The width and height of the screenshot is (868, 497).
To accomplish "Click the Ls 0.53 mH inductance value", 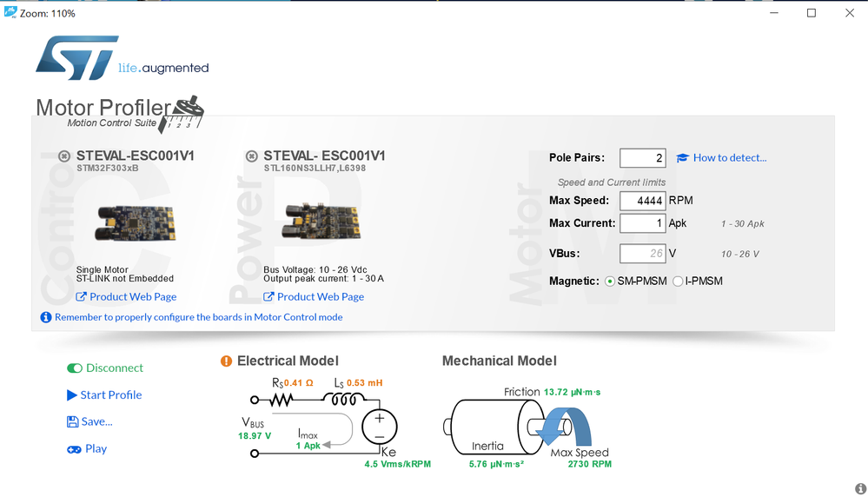I will [364, 383].
